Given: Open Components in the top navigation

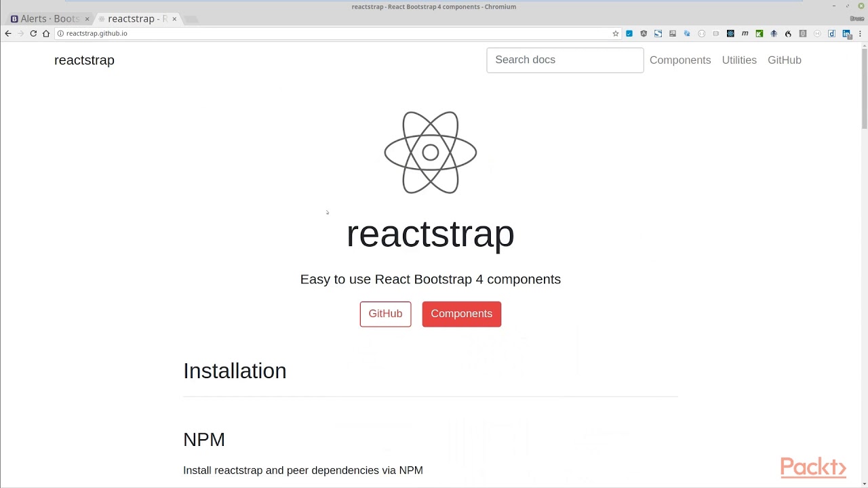Looking at the screenshot, I should point(680,60).
